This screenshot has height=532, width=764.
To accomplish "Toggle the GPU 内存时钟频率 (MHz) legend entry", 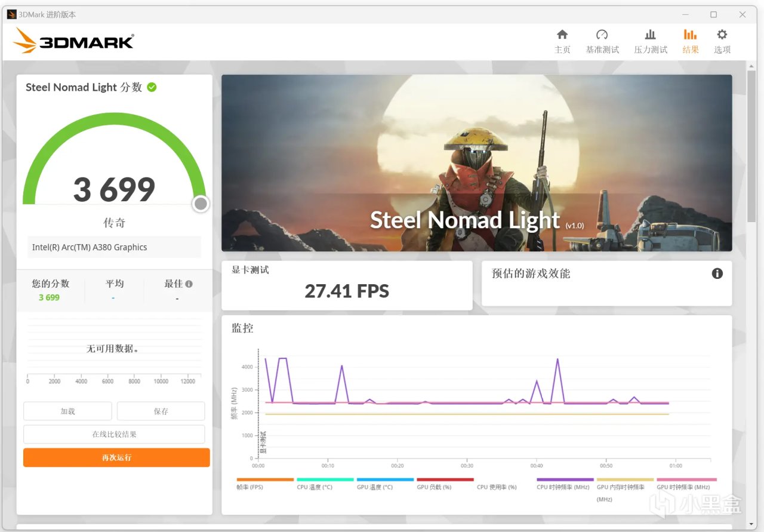I will [625, 489].
